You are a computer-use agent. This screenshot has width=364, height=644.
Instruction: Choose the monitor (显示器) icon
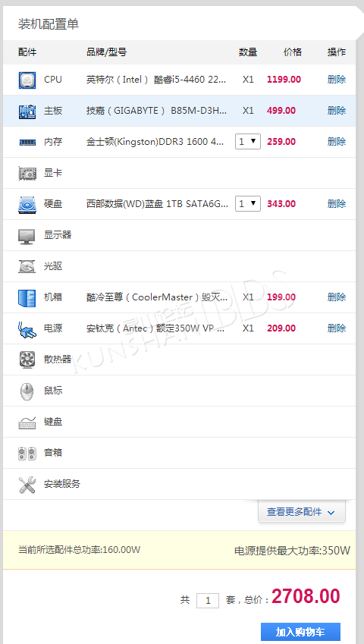[27, 236]
